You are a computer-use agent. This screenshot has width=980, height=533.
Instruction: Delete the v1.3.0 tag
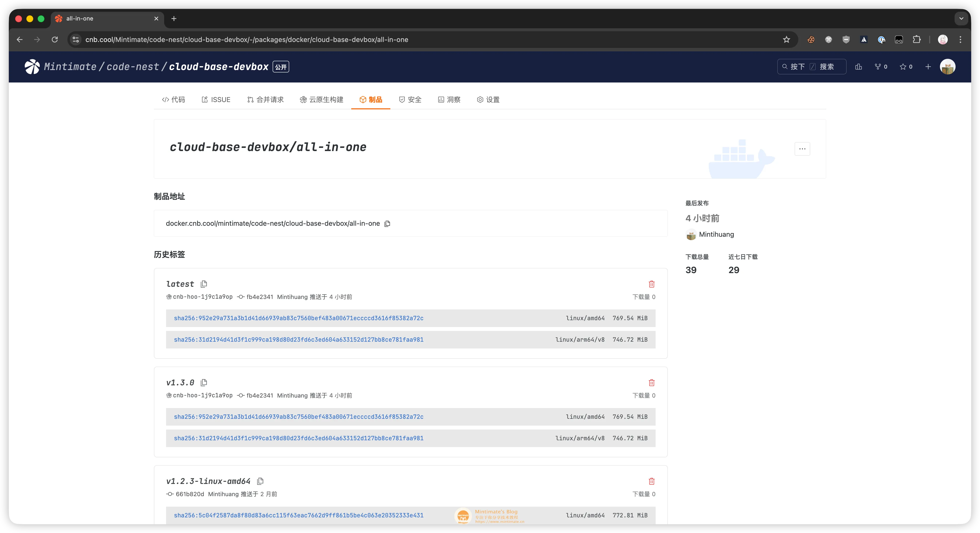click(x=651, y=382)
